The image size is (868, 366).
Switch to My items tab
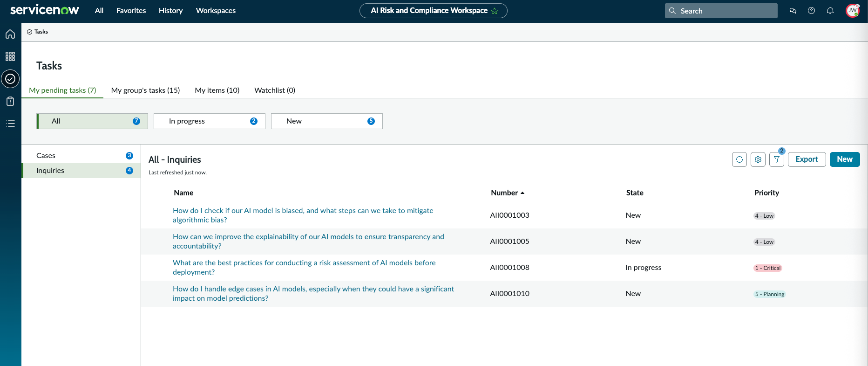coord(217,90)
